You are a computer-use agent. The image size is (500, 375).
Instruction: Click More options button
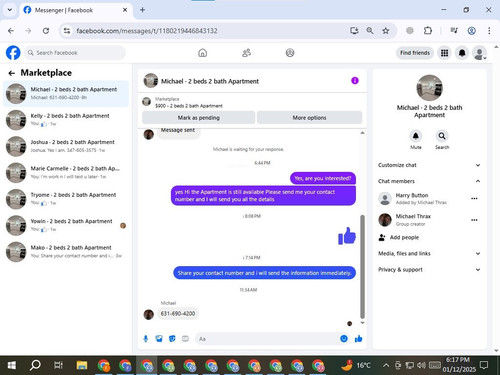point(309,118)
